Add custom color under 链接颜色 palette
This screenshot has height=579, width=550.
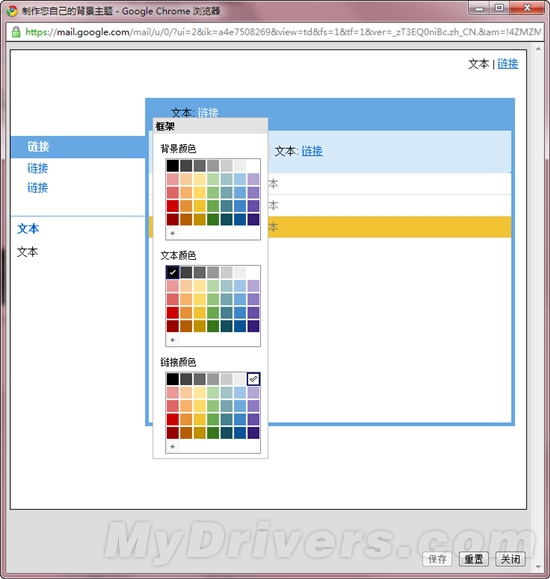pos(172,446)
